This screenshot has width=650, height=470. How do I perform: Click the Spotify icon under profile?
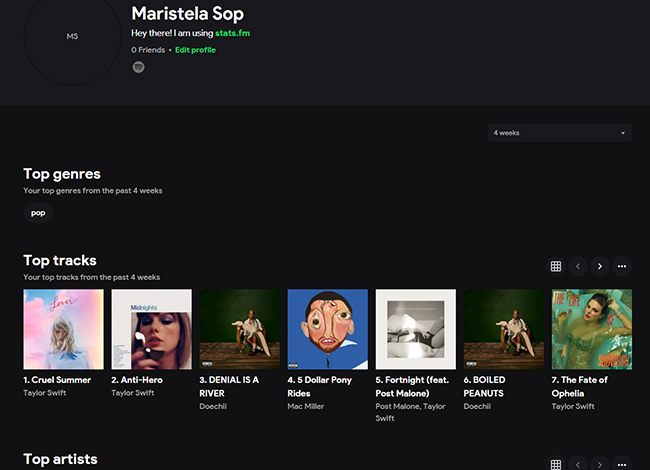pyautogui.click(x=138, y=67)
